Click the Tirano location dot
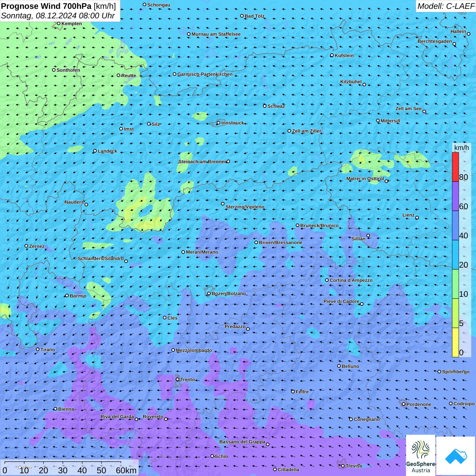Image resolution: width=476 pixels, height=476 pixels. [38, 349]
